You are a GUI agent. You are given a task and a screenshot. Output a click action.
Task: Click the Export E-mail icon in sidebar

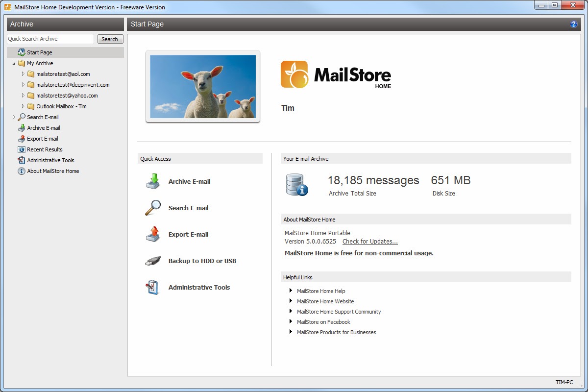point(22,139)
